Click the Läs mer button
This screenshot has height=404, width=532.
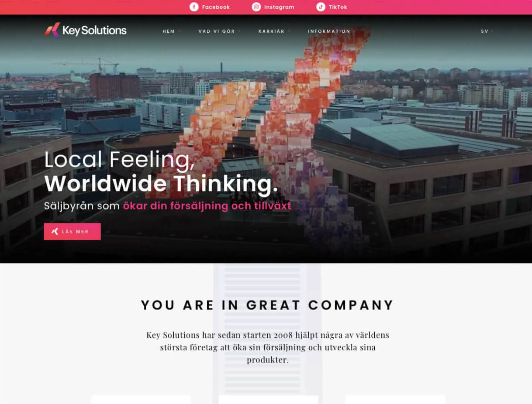[72, 232]
